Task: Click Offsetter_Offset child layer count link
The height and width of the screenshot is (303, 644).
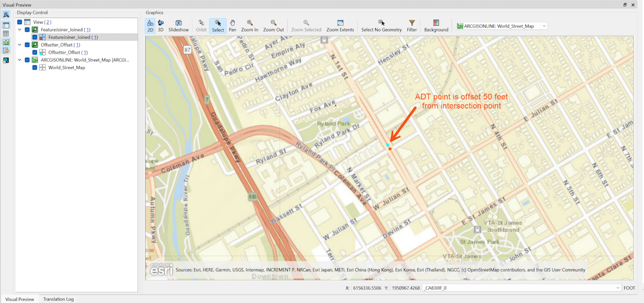Action: pos(84,53)
